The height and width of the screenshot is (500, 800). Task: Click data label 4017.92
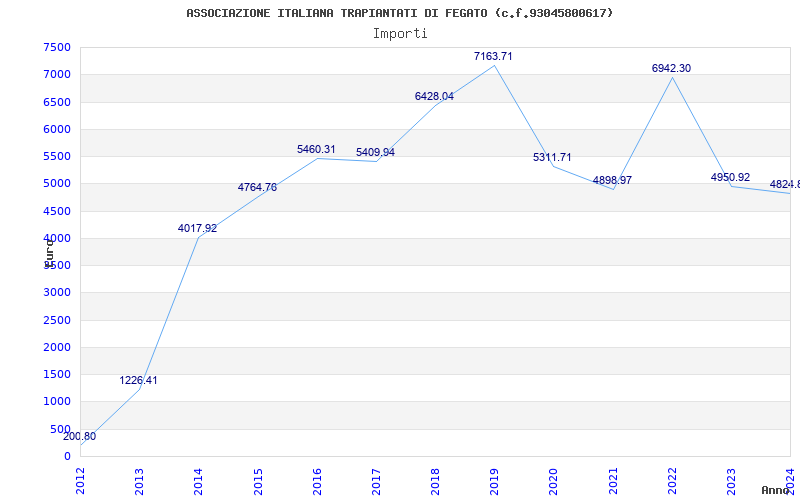coord(197,229)
